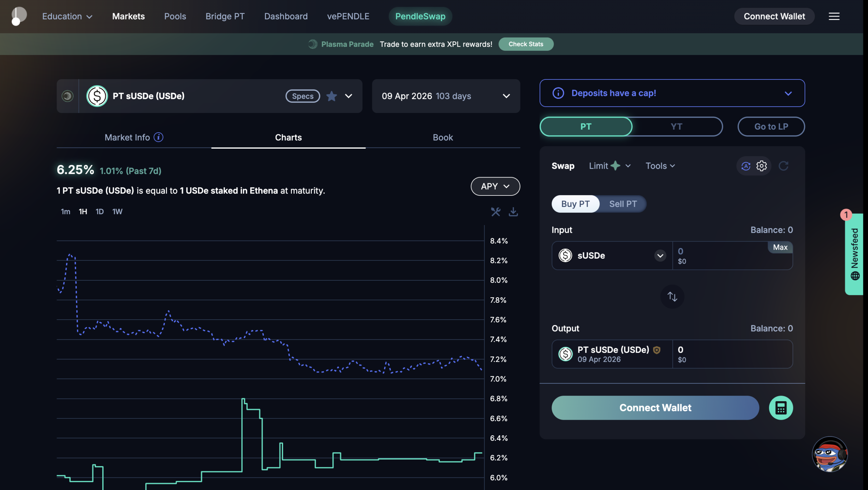Click the refresh icon in swap panel
868x490 pixels.
pyautogui.click(x=783, y=166)
